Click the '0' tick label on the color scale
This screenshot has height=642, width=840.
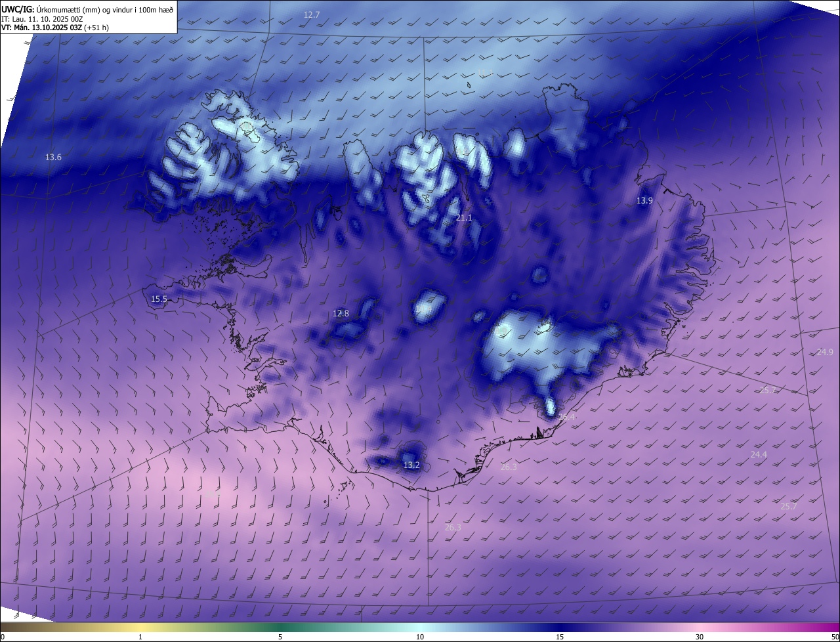click(x=3, y=637)
